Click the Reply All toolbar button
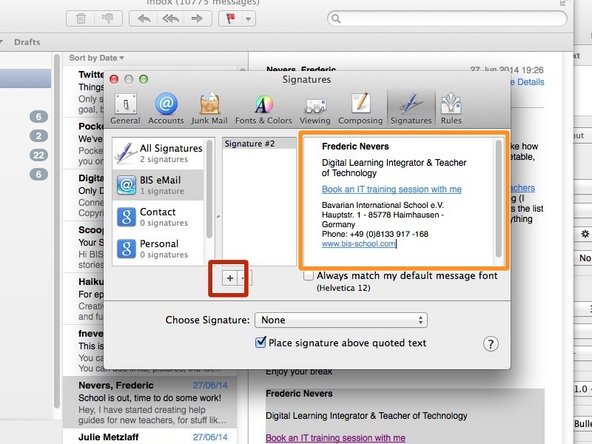Screen dimensions: 592x444 (170, 18)
